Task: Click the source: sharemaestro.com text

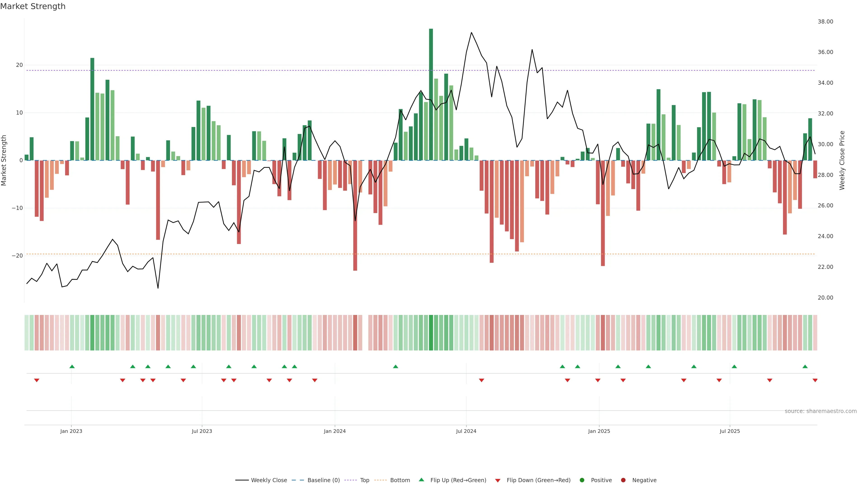Action: [x=821, y=411]
